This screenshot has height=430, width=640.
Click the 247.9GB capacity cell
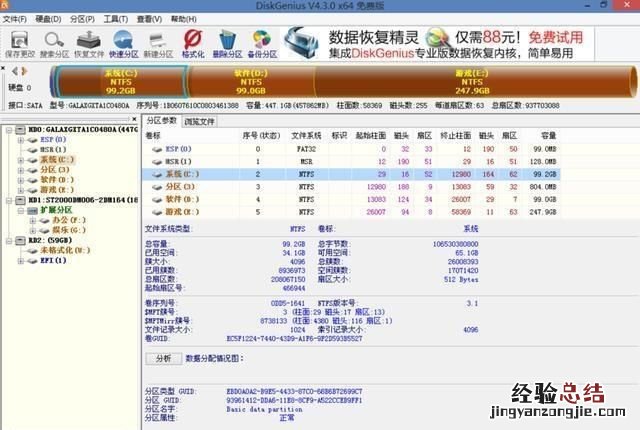click(543, 213)
